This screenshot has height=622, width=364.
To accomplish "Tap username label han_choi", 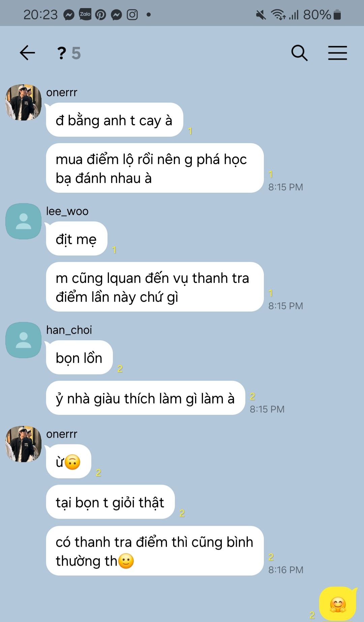I will point(69,330).
